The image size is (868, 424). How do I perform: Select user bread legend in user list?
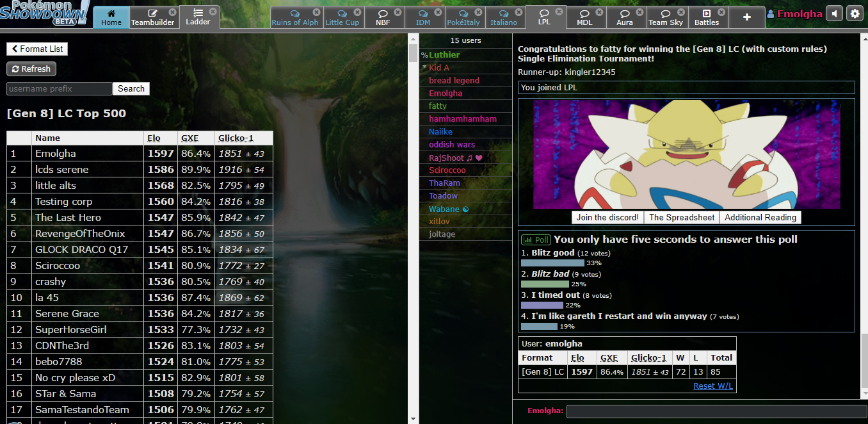466,80
